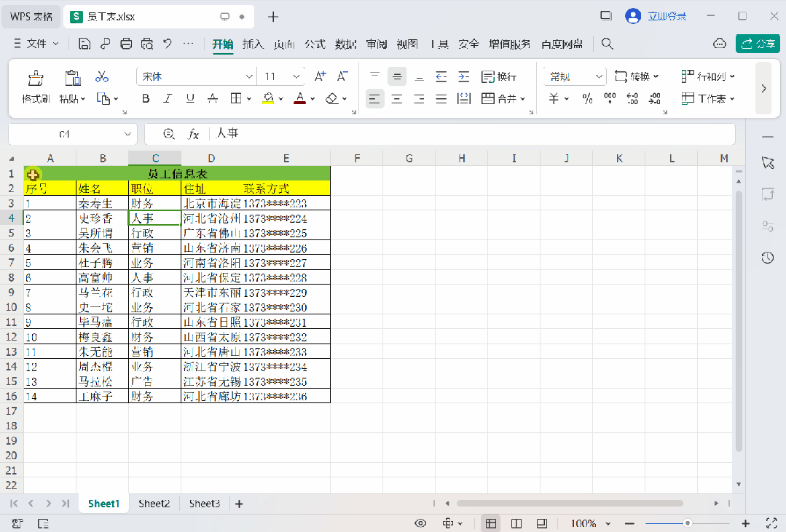The width and height of the screenshot is (786, 532).
Task: Switch to the Sheet3 tab
Action: (x=205, y=504)
